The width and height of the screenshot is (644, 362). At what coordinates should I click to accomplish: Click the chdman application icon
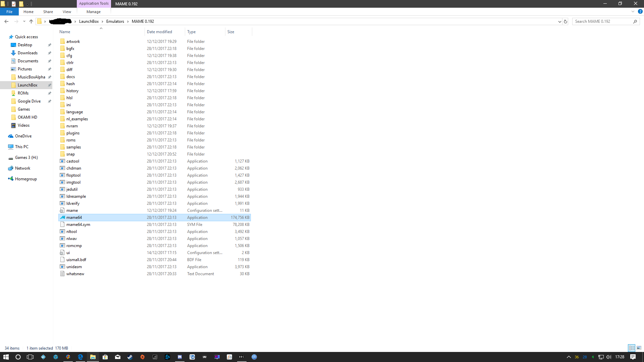(62, 168)
